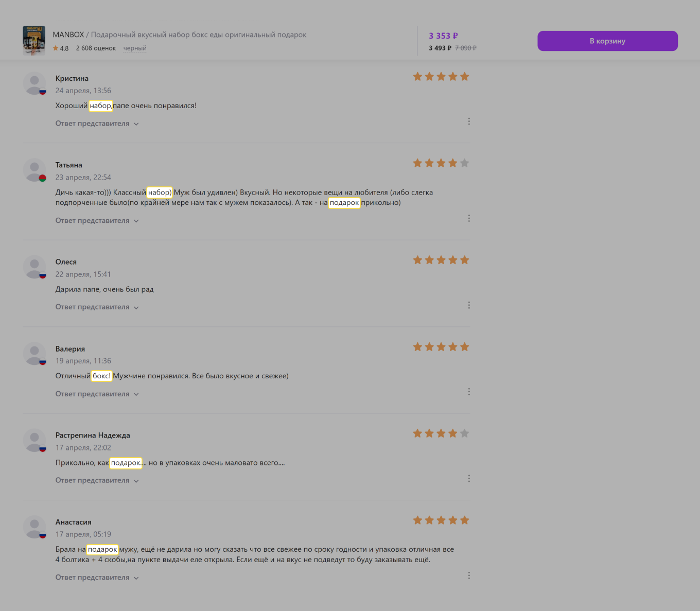Expand seller reply under Валерия's review
The image size is (700, 611).
point(97,394)
